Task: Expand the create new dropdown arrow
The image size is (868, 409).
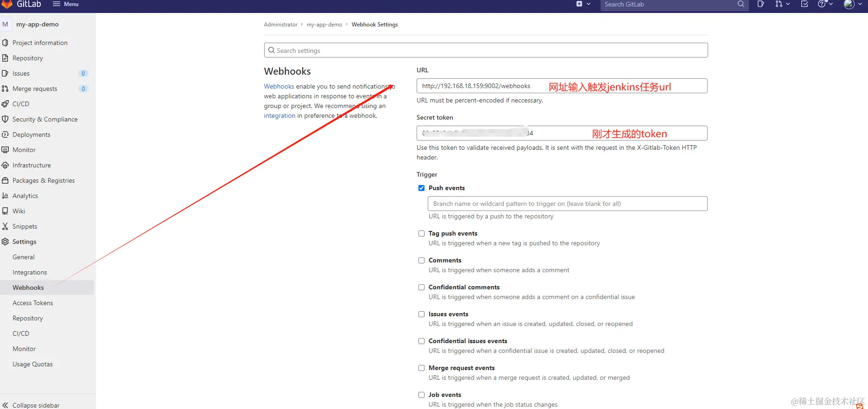Action: tap(589, 4)
